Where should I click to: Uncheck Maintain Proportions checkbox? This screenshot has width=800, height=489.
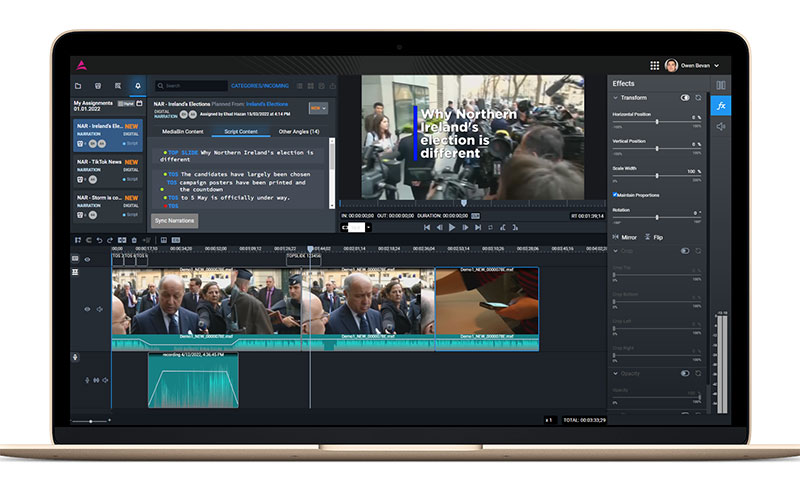pos(615,194)
